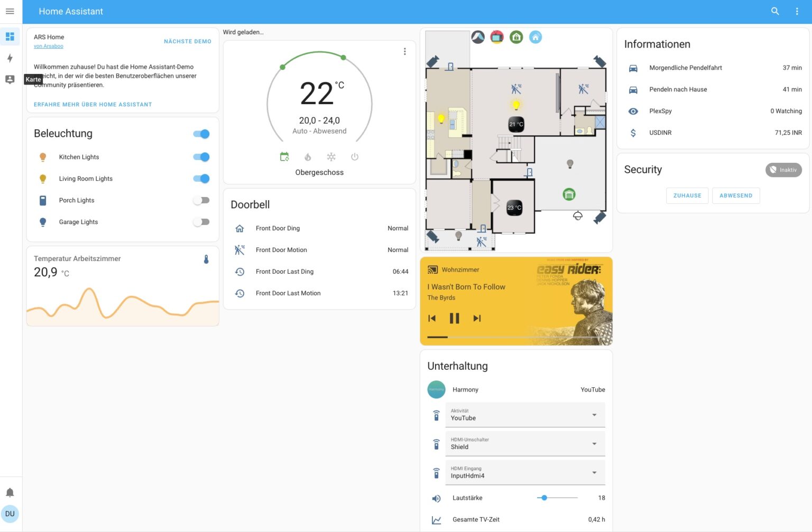The width and height of the screenshot is (812, 532).
Task: Open the Front Door Motion row
Action: pyautogui.click(x=320, y=250)
